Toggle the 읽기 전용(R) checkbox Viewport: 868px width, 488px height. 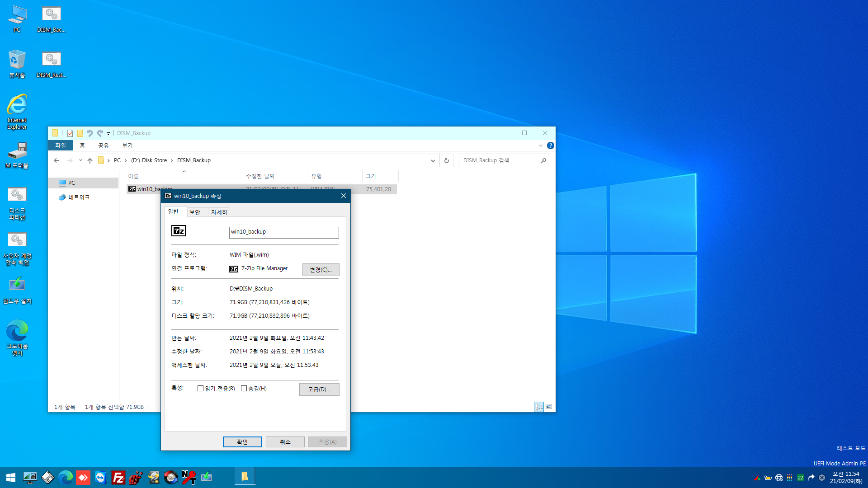200,389
